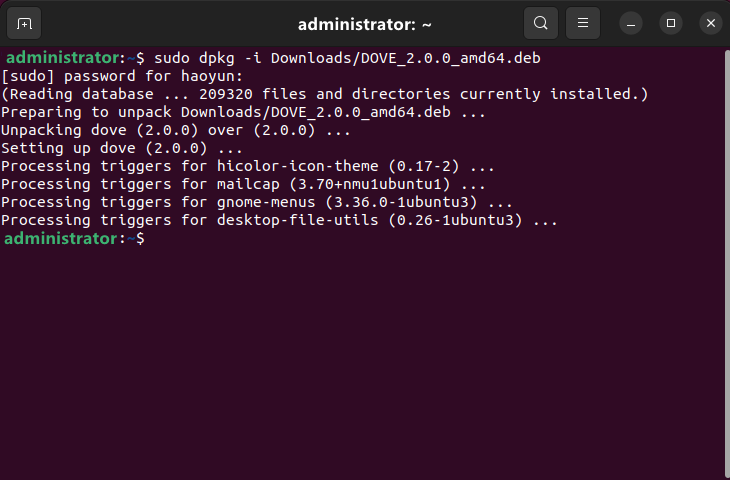Open a new terminal tab

coord(24,23)
